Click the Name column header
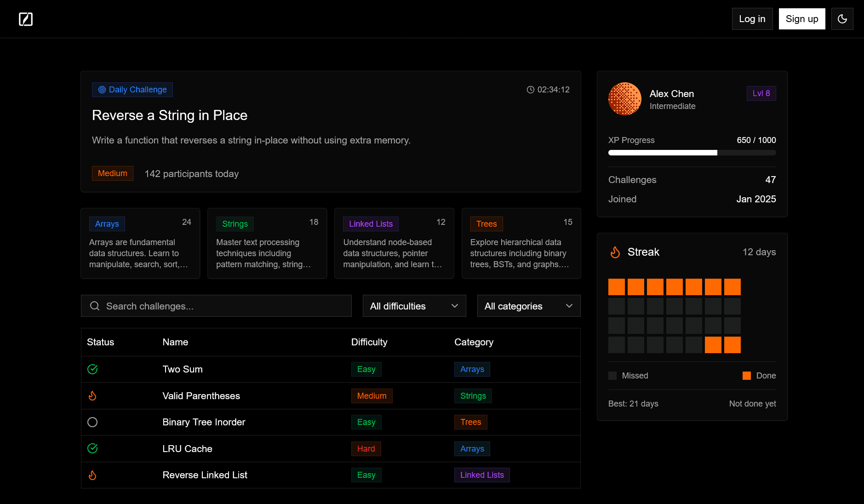This screenshot has height=504, width=864. pos(175,342)
